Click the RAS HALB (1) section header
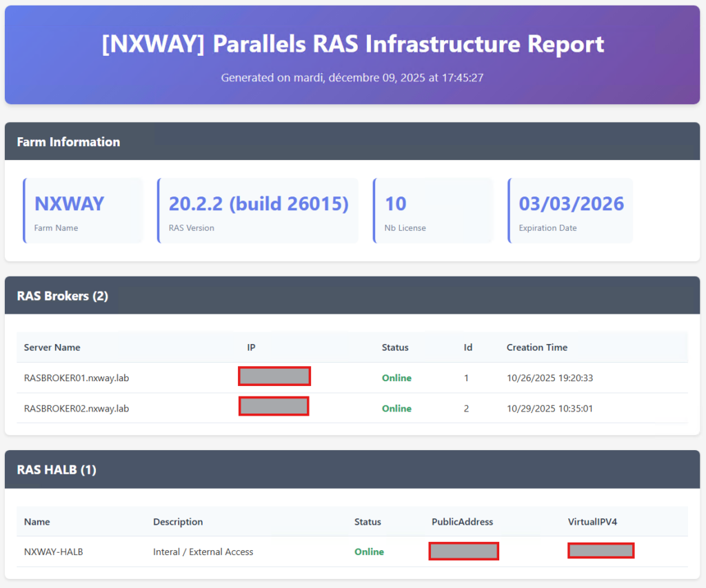 [57, 470]
